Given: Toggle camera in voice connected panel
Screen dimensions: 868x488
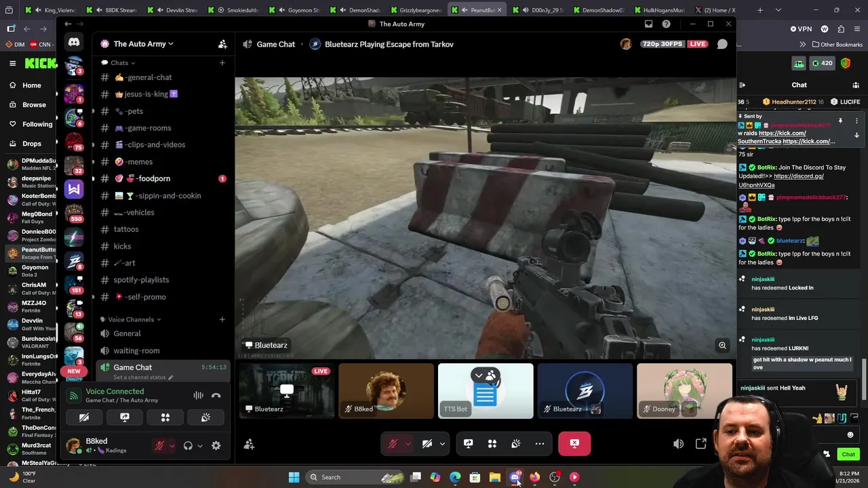Looking at the screenshot, I should point(84,418).
